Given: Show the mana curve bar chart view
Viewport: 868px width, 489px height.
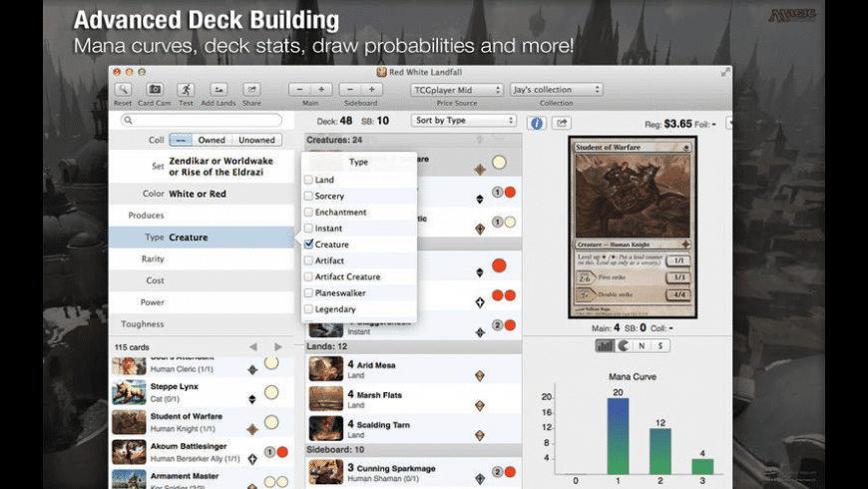Looking at the screenshot, I should 605,345.
